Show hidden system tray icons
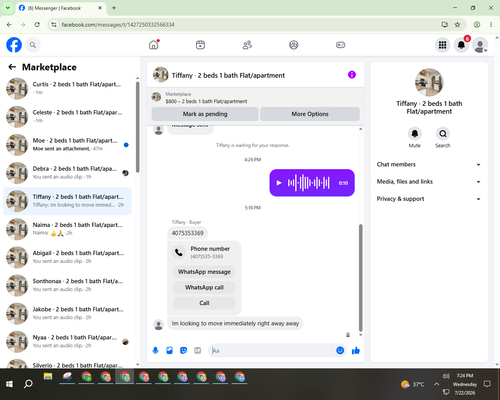The height and width of the screenshot is (400, 500). tap(436, 384)
